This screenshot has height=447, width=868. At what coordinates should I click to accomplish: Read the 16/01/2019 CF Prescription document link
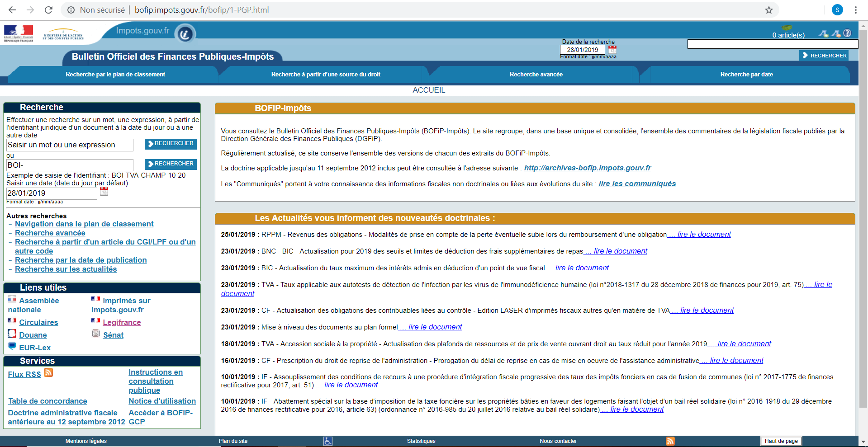(x=732, y=361)
